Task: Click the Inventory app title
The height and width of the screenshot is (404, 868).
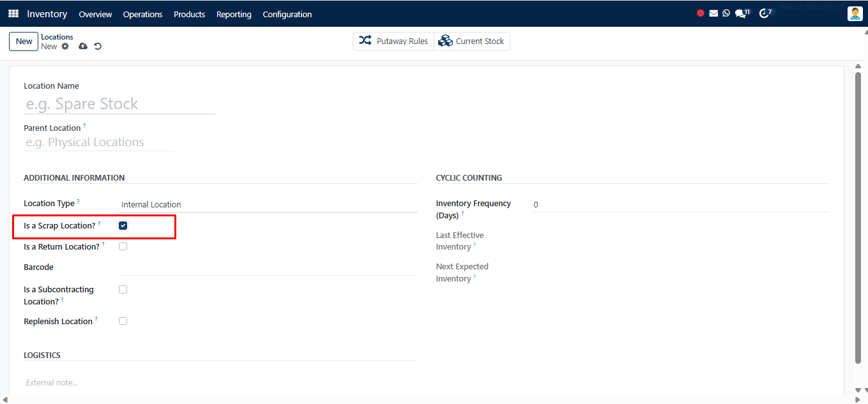Action: click(47, 14)
